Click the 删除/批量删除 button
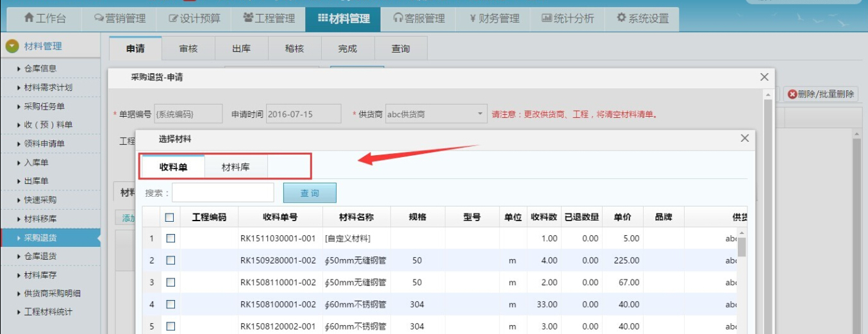Viewport: 868px width, 334px height. pos(821,94)
